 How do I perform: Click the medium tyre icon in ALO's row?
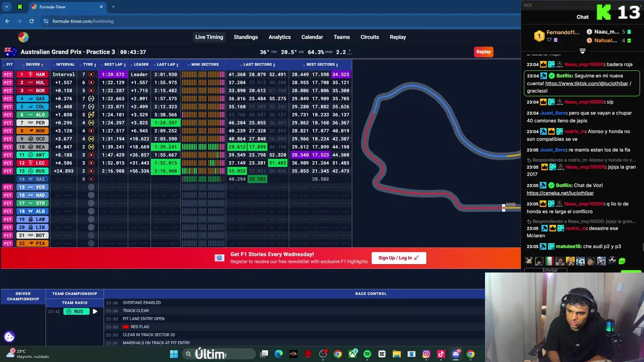click(91, 115)
